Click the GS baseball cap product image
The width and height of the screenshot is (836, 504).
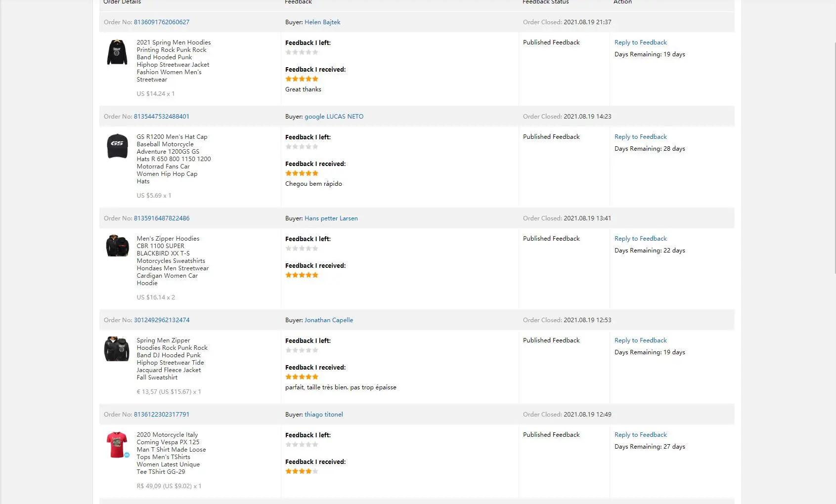(x=117, y=146)
